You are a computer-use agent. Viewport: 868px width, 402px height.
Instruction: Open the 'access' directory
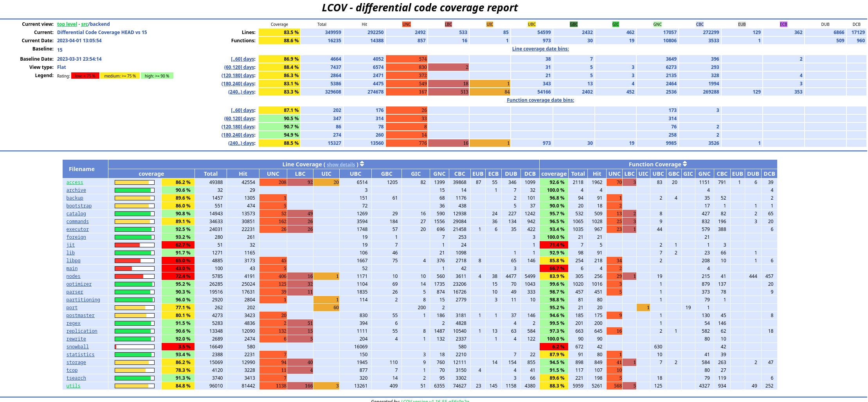pos(74,182)
